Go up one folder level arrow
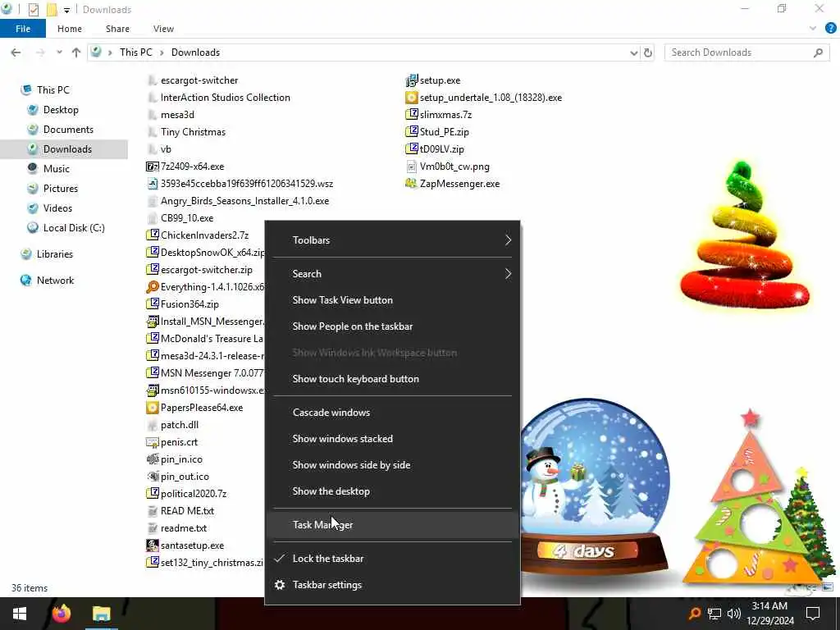Viewport: 840px width, 630px height. point(76,52)
